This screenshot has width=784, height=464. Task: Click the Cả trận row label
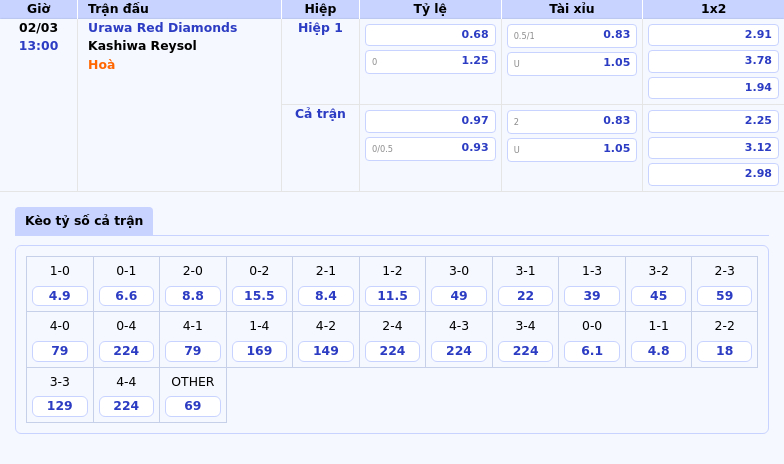coord(320,114)
